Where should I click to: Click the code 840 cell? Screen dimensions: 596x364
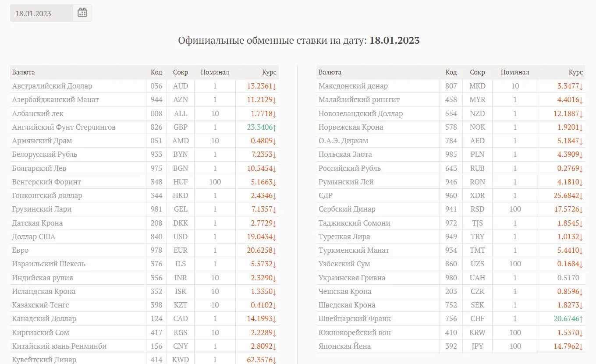(x=156, y=237)
